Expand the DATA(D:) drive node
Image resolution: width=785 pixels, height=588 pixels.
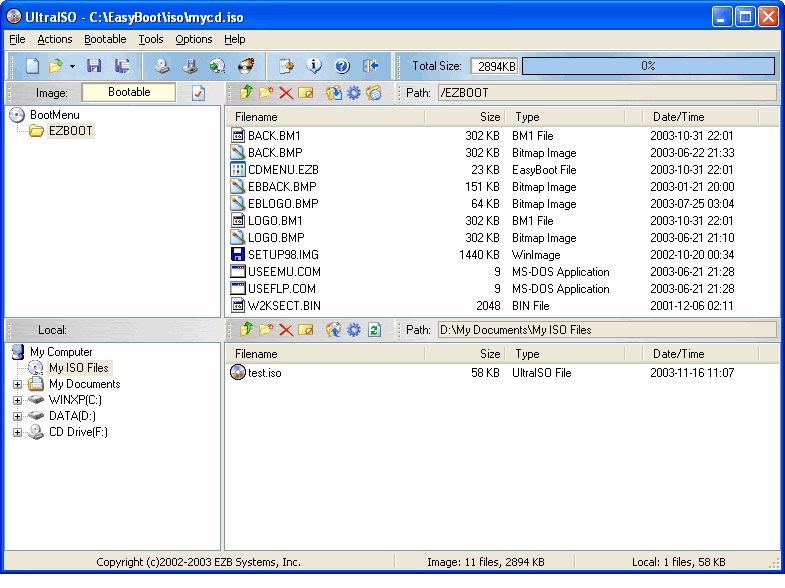tap(18, 416)
